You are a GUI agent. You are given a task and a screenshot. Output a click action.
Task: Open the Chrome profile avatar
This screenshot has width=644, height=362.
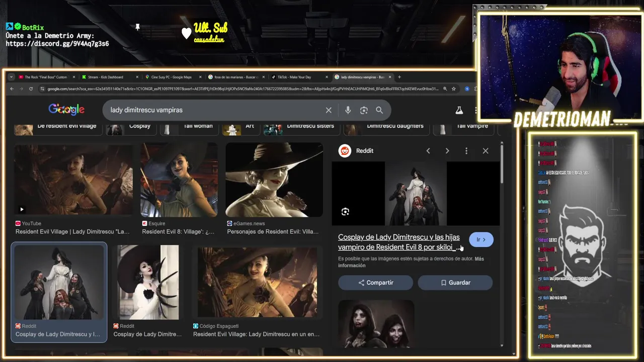[x=467, y=89]
